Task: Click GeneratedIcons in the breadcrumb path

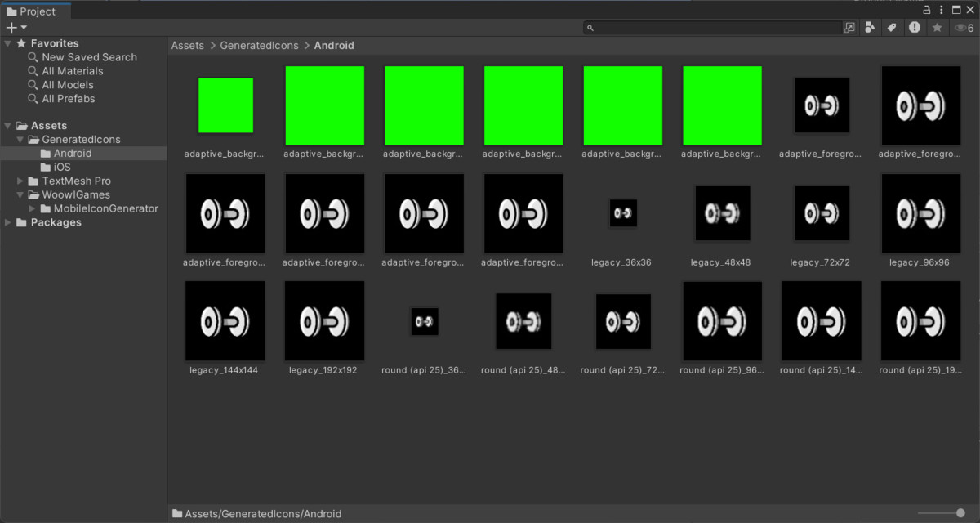Action: tap(259, 46)
